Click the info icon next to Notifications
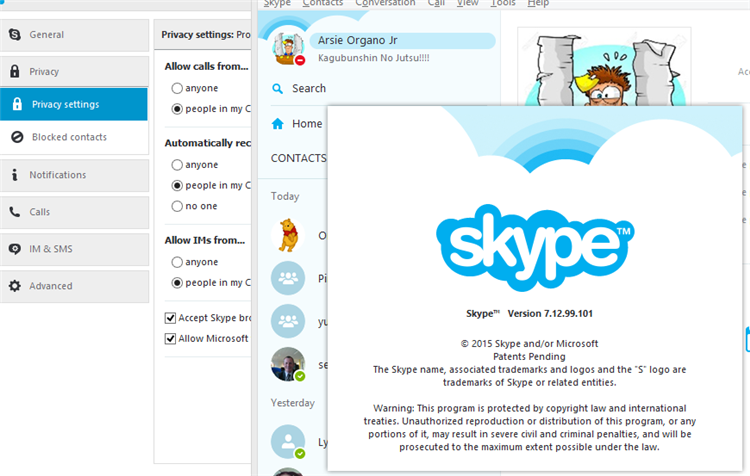The height and width of the screenshot is (476, 750). point(15,175)
